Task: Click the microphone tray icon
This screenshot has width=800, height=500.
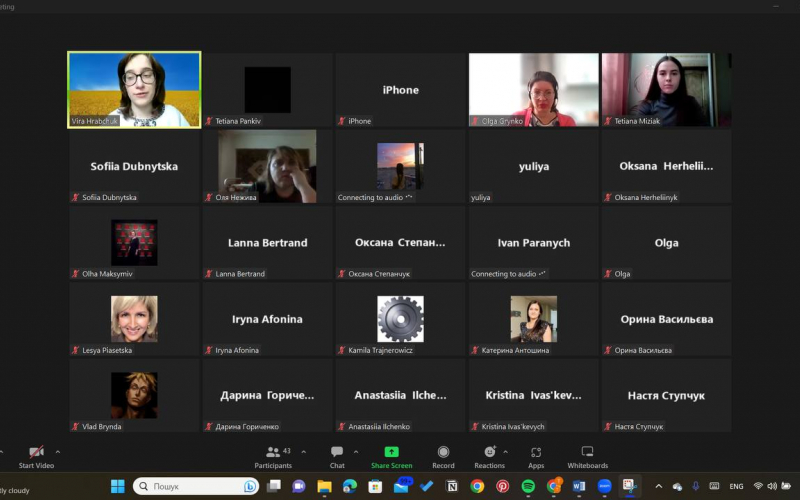Action: click(695, 486)
